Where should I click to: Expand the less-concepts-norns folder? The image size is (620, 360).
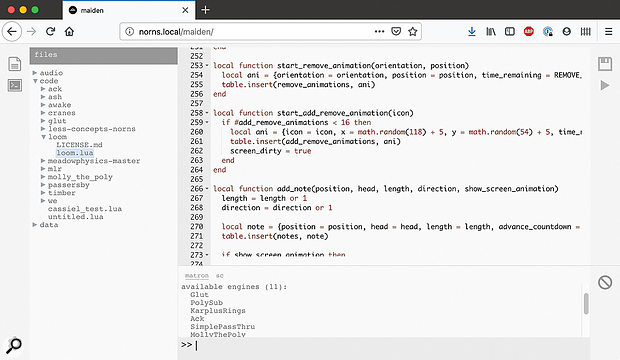[x=43, y=129]
